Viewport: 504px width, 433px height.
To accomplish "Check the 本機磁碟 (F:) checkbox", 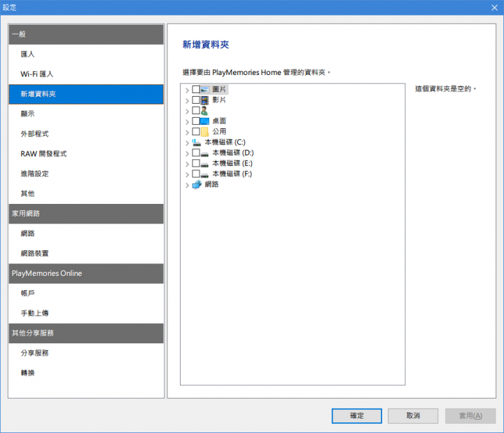I will click(x=196, y=174).
